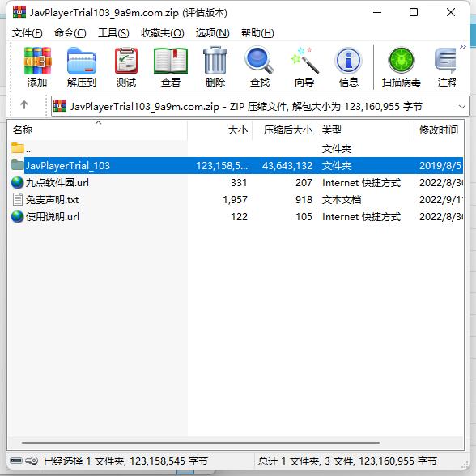Open the 帮助(H) menu
476x476 pixels.
257,32
